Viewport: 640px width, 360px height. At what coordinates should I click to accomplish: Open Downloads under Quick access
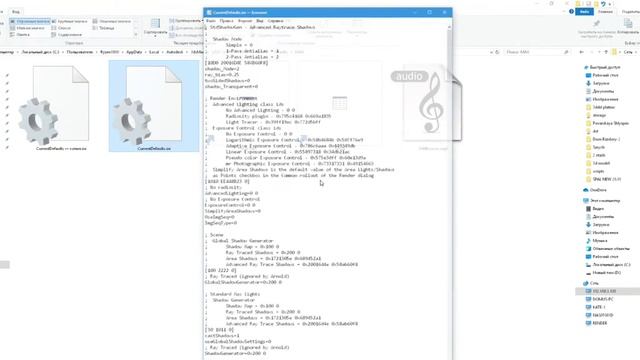coord(598,83)
